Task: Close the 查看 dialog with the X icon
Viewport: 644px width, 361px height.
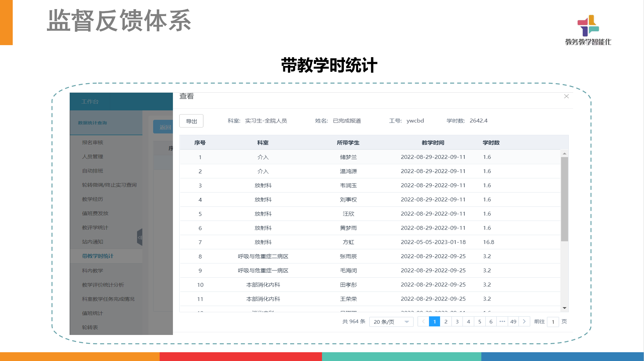Action: coord(566,96)
